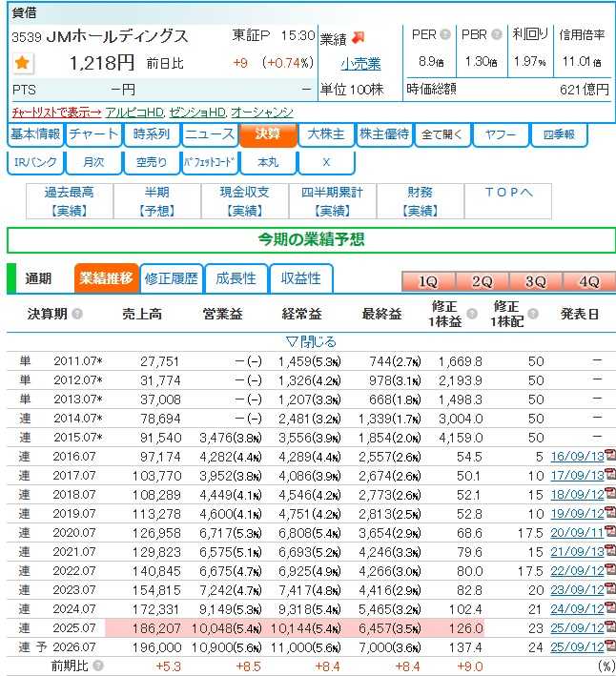616x676 pixels.
Task: Open PDF icon for 20/09/11 announcement
Action: pos(610,531)
